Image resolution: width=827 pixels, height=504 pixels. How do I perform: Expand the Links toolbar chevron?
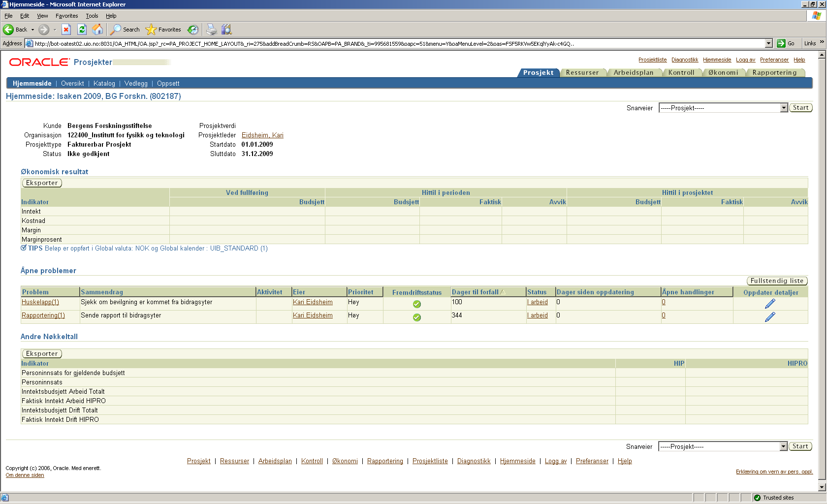(x=822, y=42)
